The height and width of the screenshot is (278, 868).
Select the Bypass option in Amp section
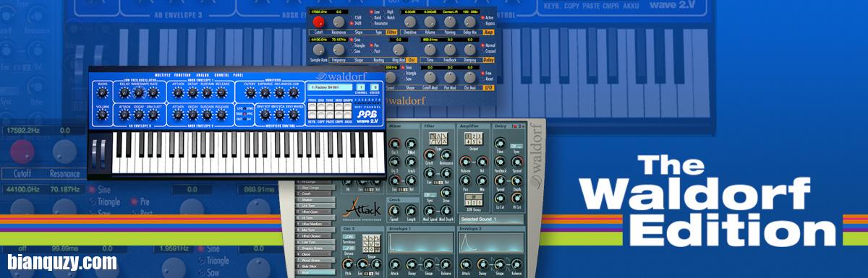pos(482,24)
